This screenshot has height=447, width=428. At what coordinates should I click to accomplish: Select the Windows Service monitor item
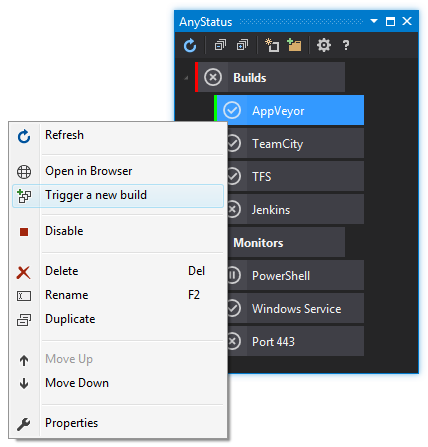296,308
